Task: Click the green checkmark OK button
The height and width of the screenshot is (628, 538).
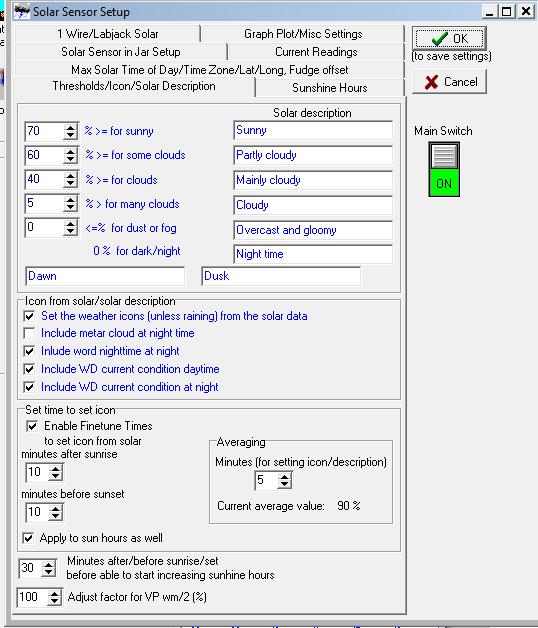Action: click(449, 39)
